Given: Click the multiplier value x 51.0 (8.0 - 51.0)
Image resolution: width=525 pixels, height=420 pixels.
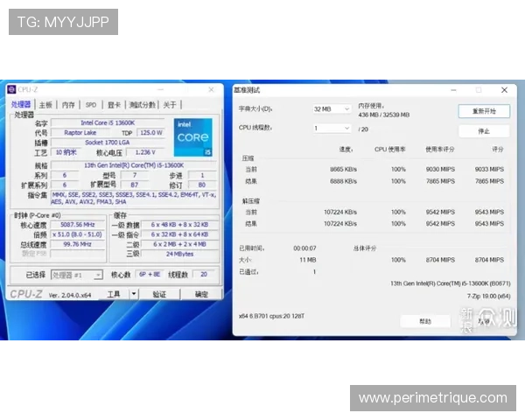Looking at the screenshot, I should tap(77, 234).
